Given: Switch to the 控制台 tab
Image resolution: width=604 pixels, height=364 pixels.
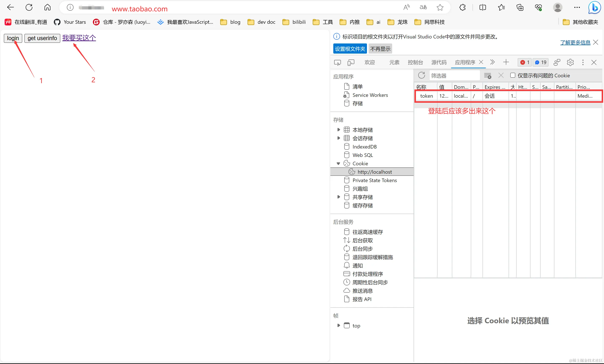Looking at the screenshot, I should [415, 62].
